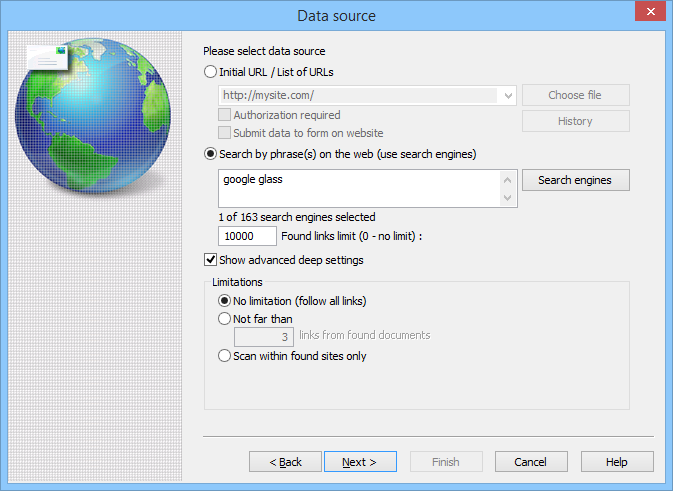The height and width of the screenshot is (491, 673).
Task: Select the Not far than option
Action: pyautogui.click(x=224, y=319)
